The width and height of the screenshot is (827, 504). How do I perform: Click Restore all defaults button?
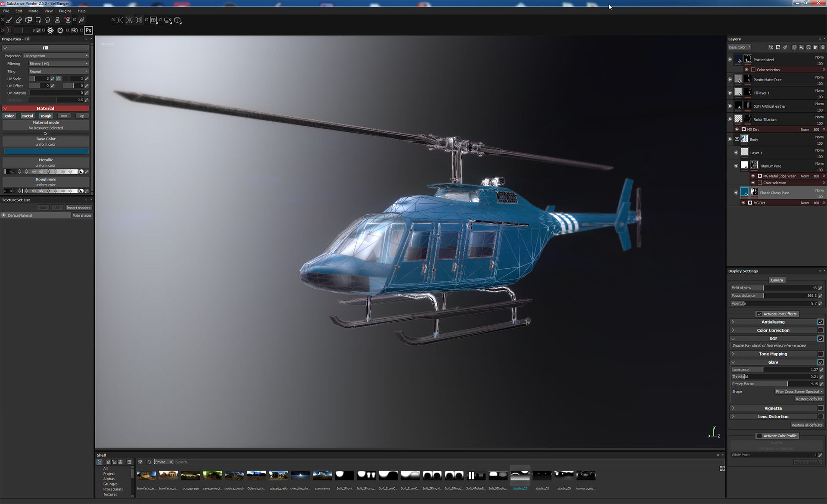[806, 425]
